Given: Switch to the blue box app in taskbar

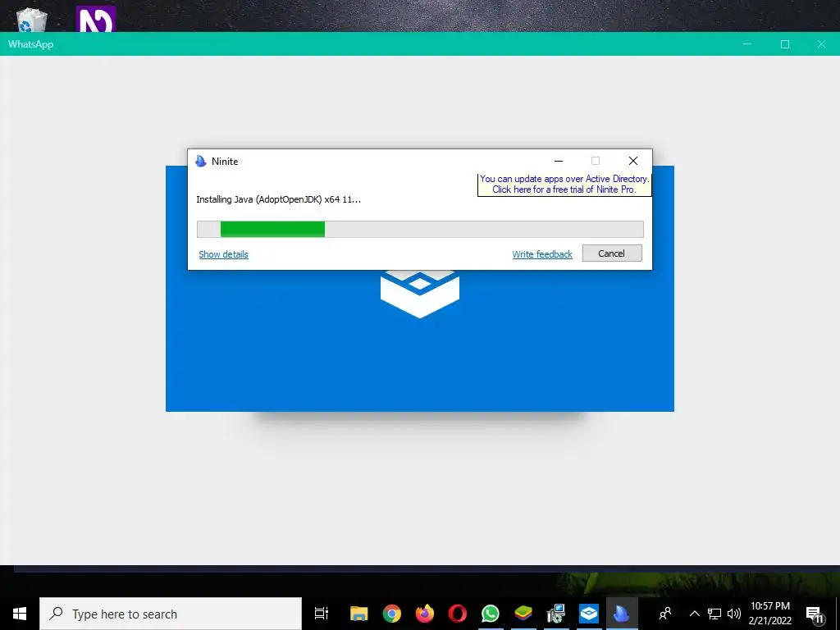Looking at the screenshot, I should (589, 614).
